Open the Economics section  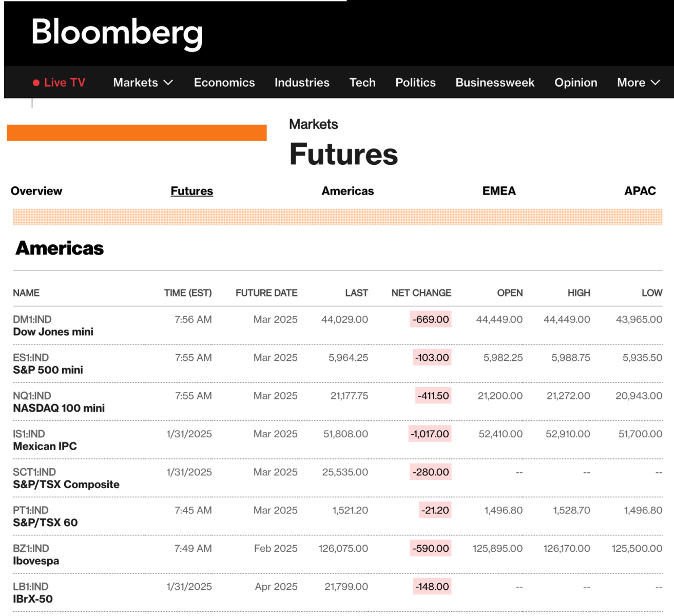point(224,83)
